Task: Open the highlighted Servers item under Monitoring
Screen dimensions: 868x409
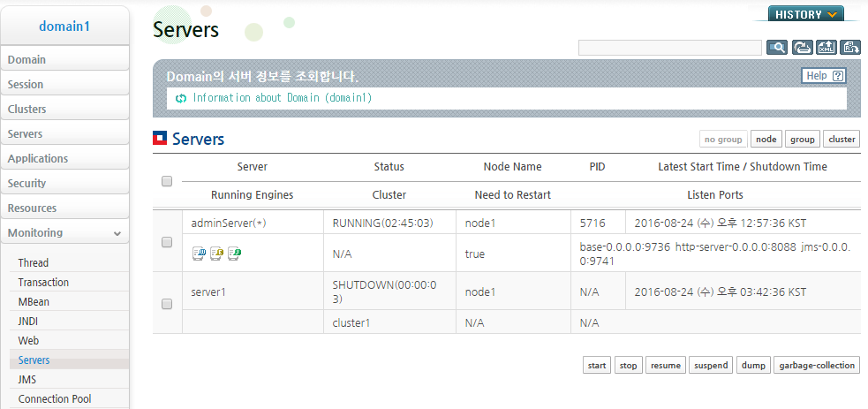Action: tap(69, 360)
